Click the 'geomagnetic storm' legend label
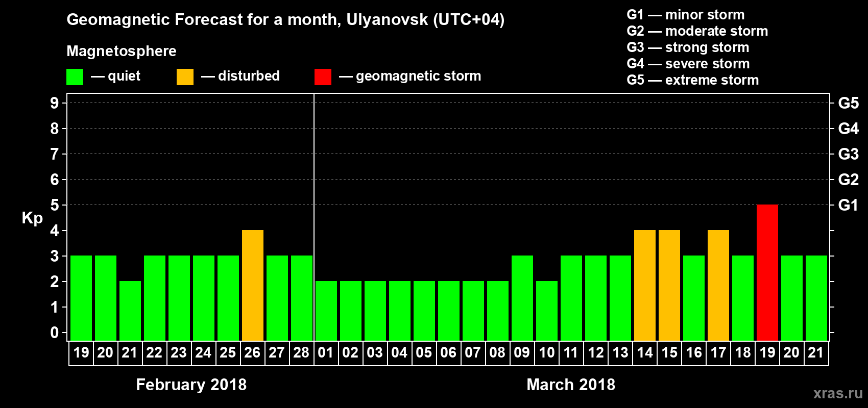868x408 pixels. [419, 76]
